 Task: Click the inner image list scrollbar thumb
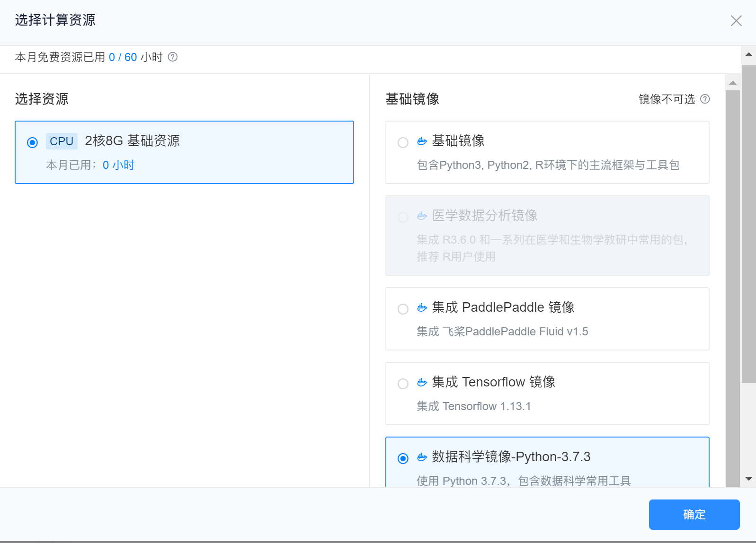733,289
